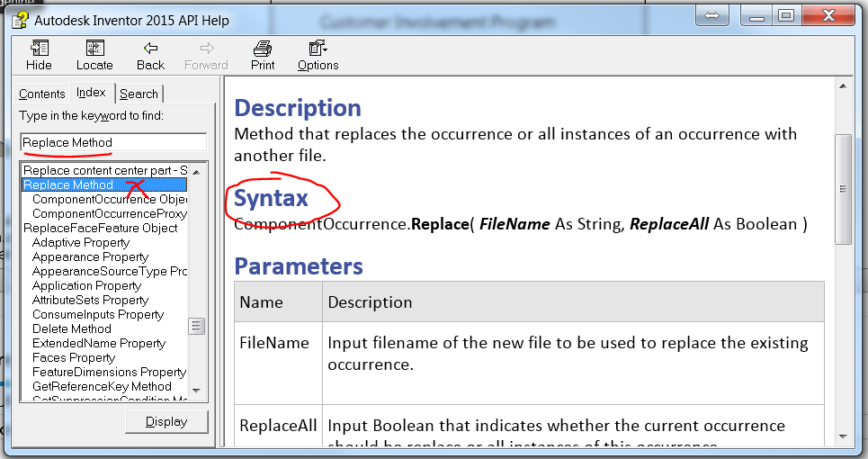Click the content pane scrollbar thumb
The width and height of the screenshot is (868, 459).
[843, 189]
